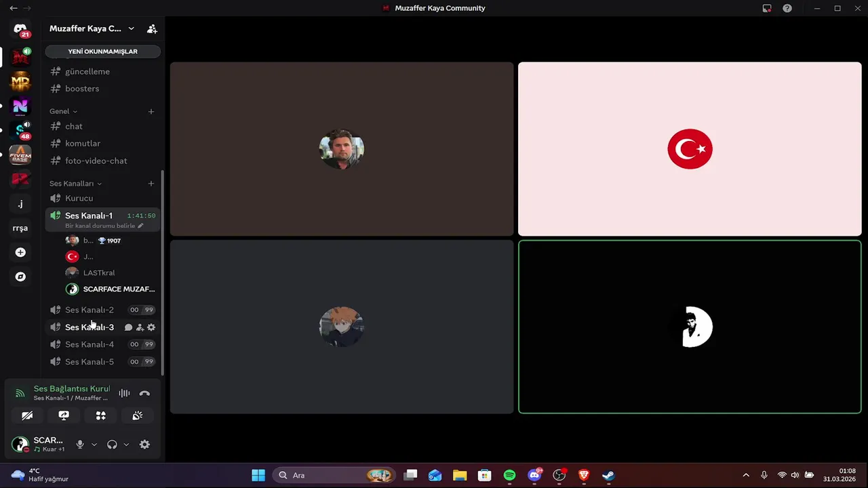Open Discord direct messages home icon
This screenshot has width=868, height=488.
pyautogui.click(x=20, y=29)
